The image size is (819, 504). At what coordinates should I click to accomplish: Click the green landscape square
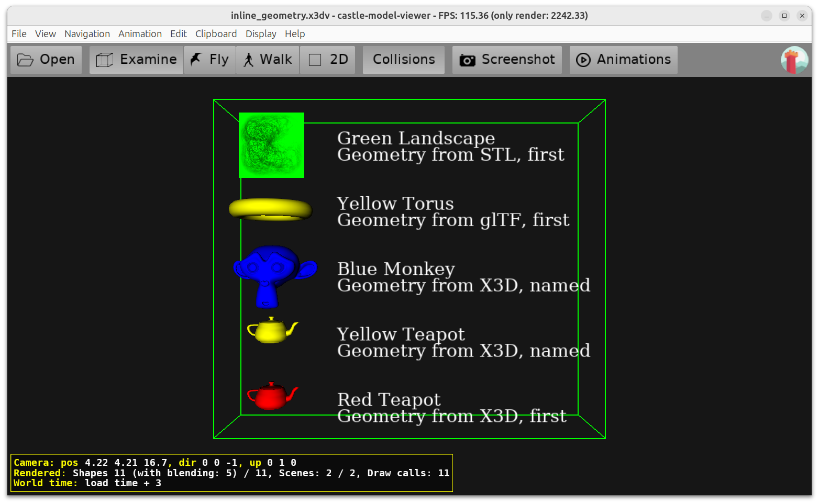[271, 145]
